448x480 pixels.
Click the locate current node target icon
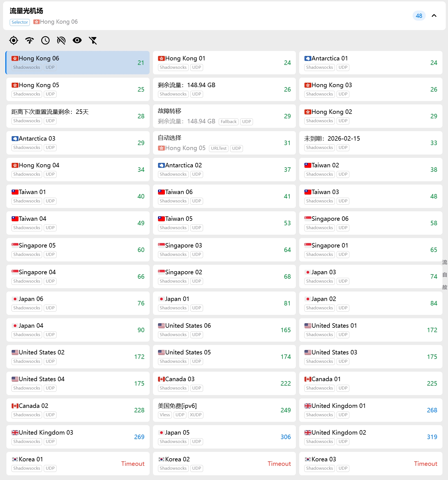click(x=13, y=41)
